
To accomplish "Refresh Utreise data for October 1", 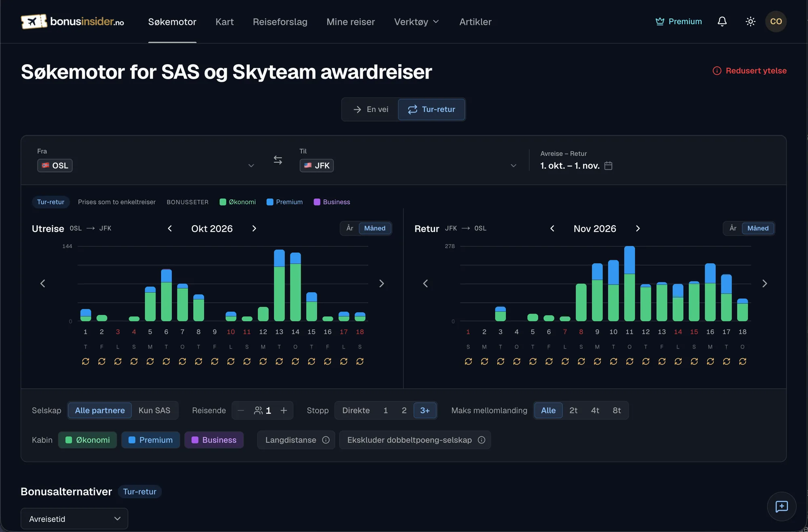I will [85, 361].
